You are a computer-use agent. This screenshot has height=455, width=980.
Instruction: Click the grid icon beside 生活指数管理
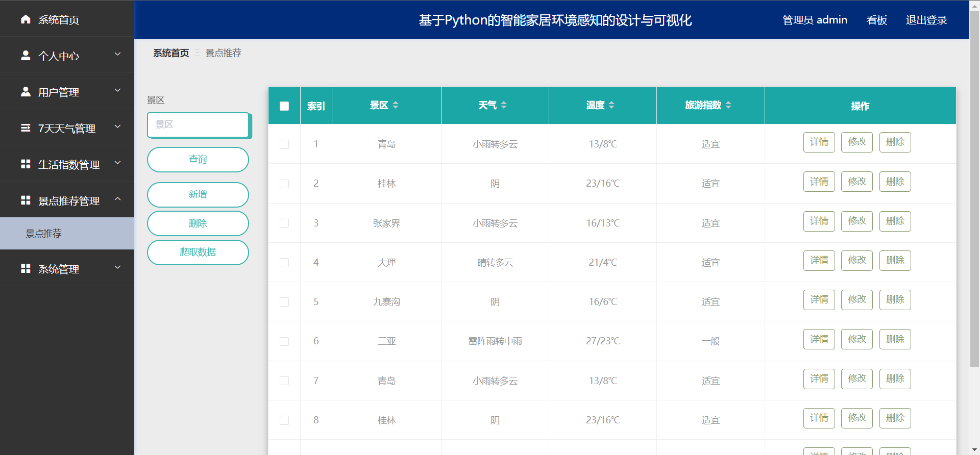pos(26,164)
